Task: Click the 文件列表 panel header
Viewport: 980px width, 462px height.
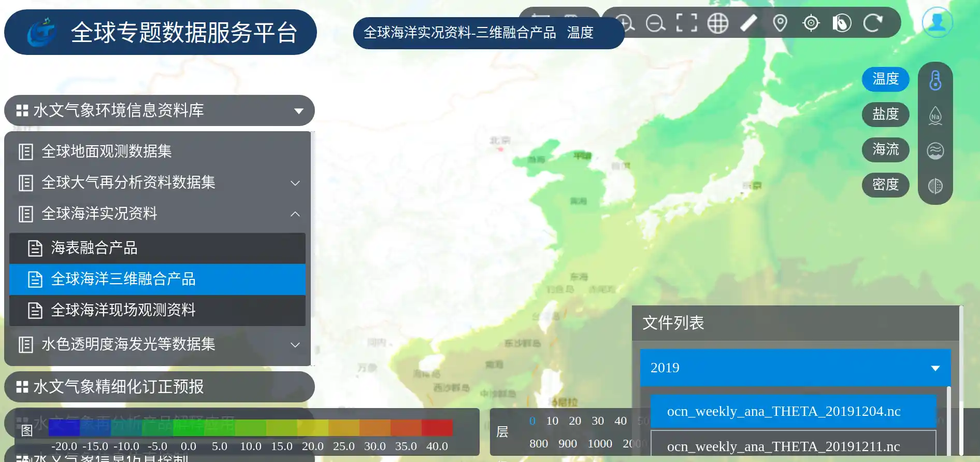Action: point(796,323)
